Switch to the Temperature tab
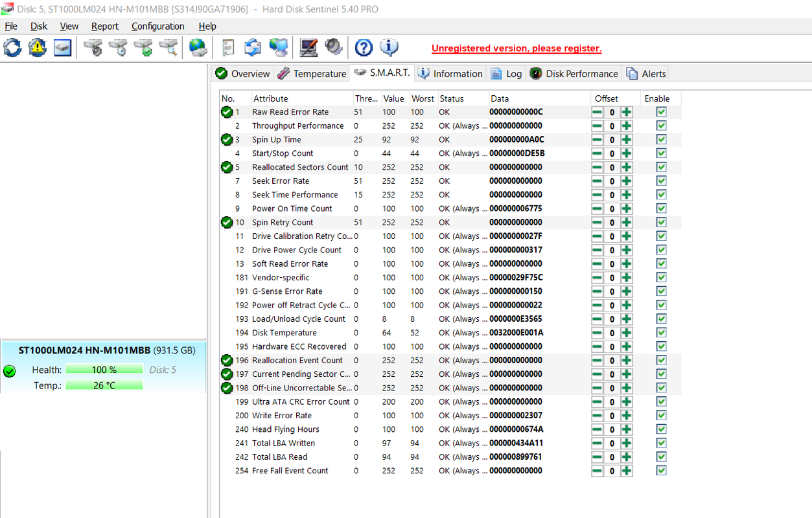Screen dimensions: 812x518 [312, 74]
